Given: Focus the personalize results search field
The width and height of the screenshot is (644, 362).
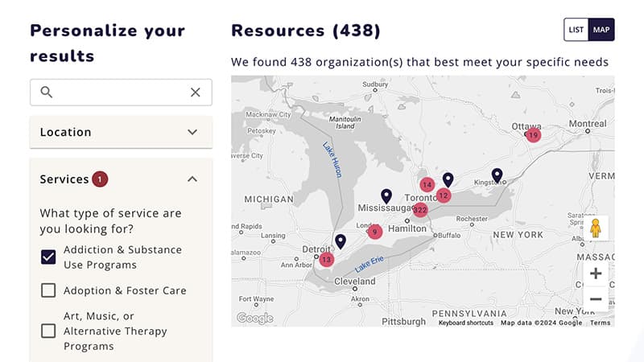Looking at the screenshot, I should coord(121,93).
